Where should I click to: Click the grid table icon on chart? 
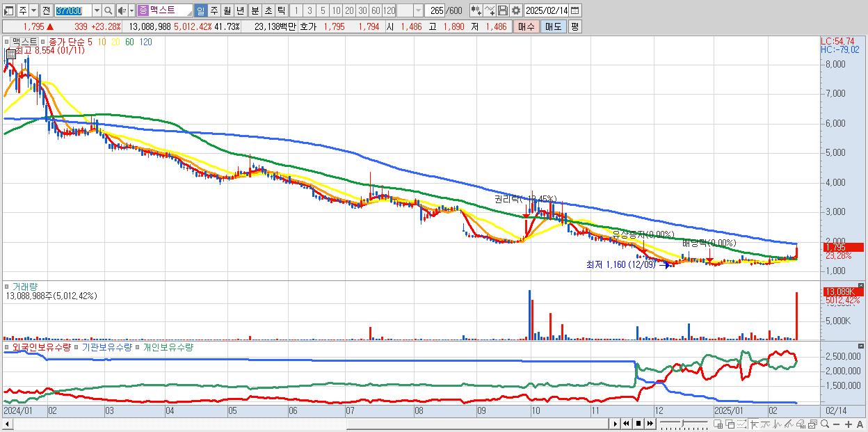(x=10, y=53)
